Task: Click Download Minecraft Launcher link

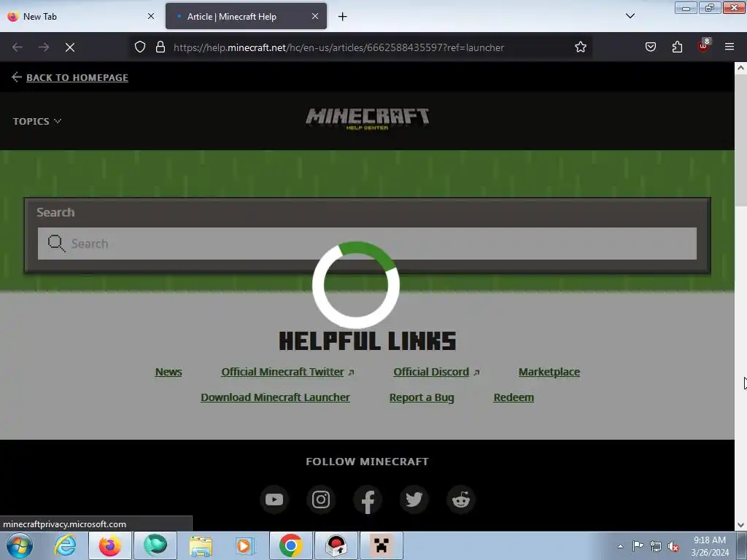Action: [x=275, y=397]
